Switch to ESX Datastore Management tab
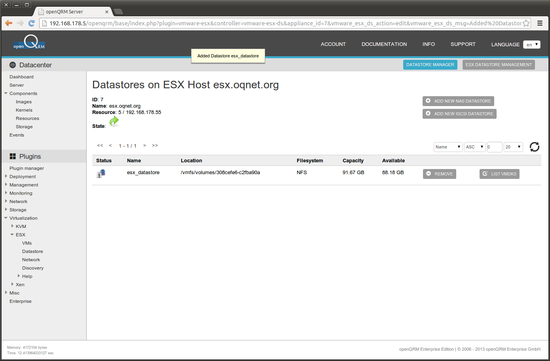 click(498, 65)
